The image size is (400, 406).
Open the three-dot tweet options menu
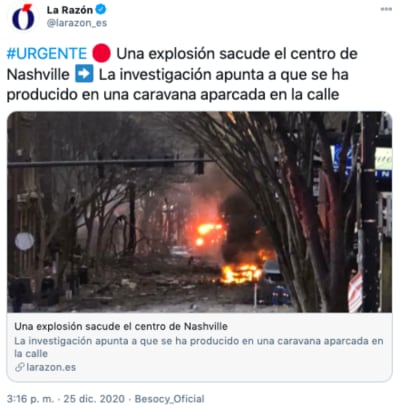pos(386,9)
